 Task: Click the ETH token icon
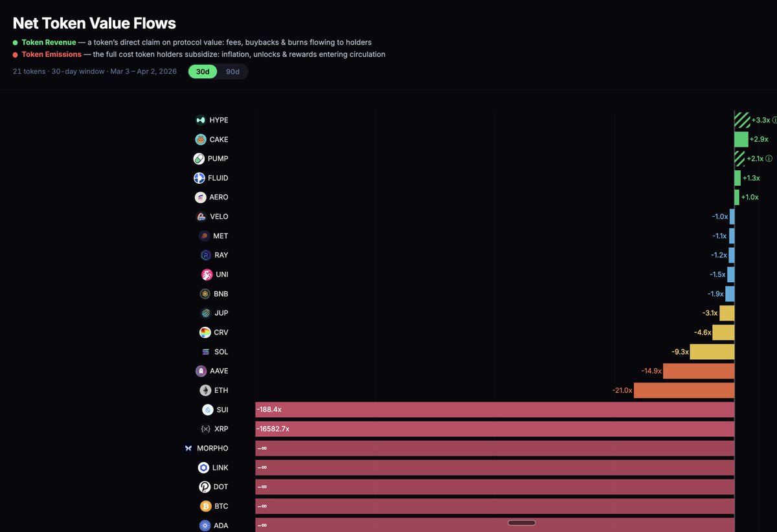click(x=205, y=390)
